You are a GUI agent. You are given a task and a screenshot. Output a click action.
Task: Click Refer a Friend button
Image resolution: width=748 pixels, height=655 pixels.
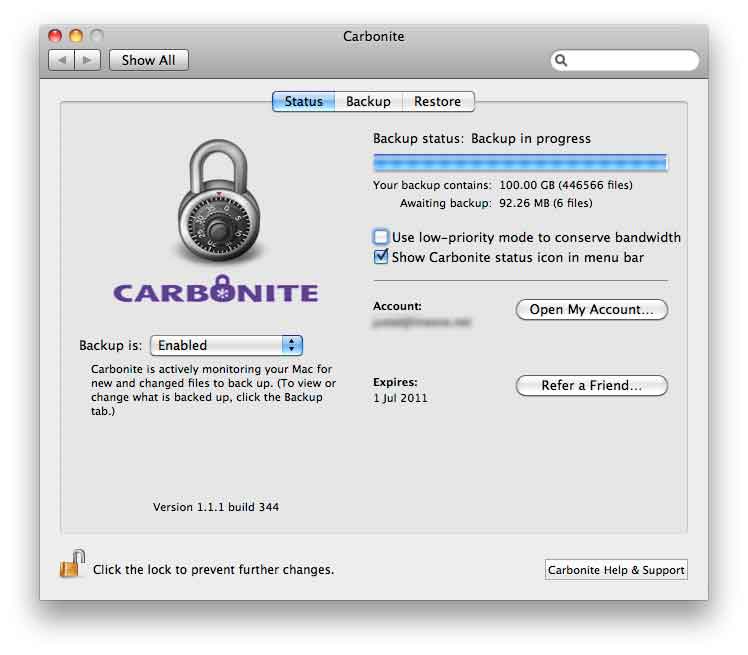(x=592, y=385)
